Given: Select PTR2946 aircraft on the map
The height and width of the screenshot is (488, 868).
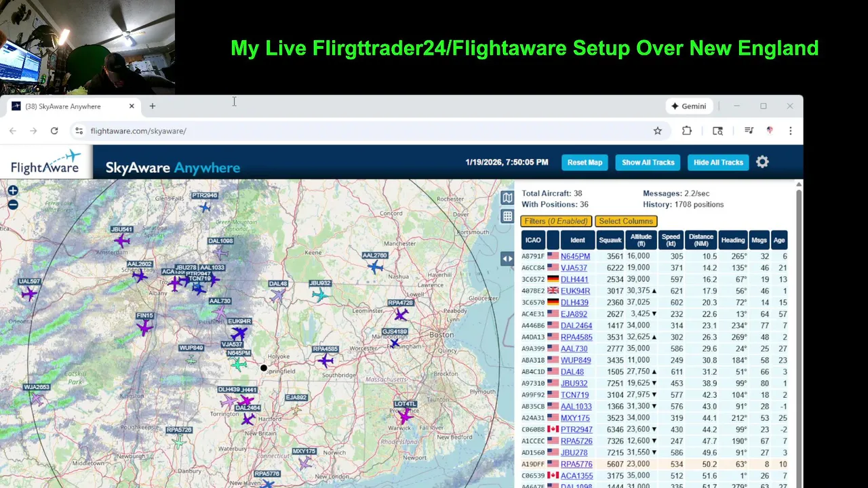Looking at the screenshot, I should pos(205,207).
